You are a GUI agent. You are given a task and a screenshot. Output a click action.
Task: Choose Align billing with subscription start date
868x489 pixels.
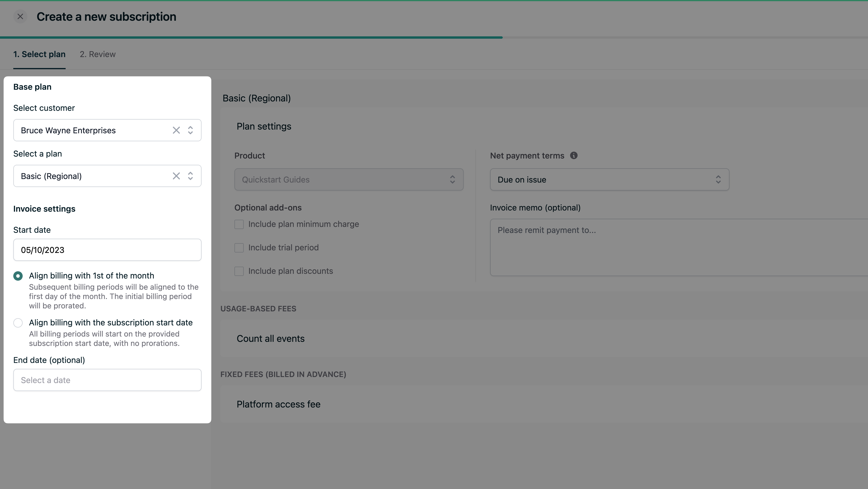[x=18, y=323]
